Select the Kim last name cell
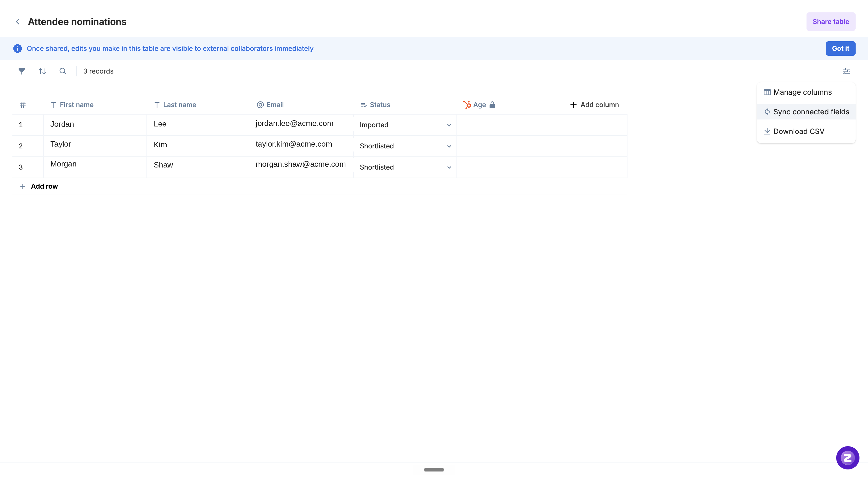Screen dimensions: 868x479 [x=198, y=146]
